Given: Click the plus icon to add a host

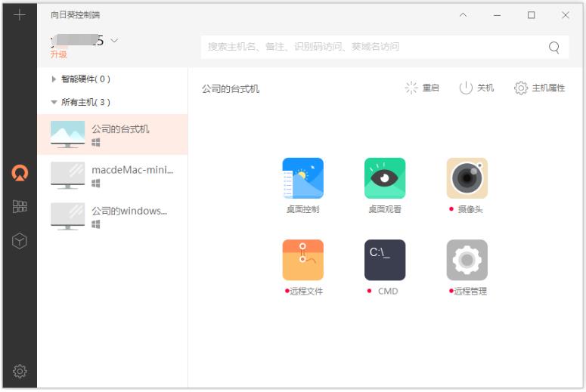Looking at the screenshot, I should (20, 15).
